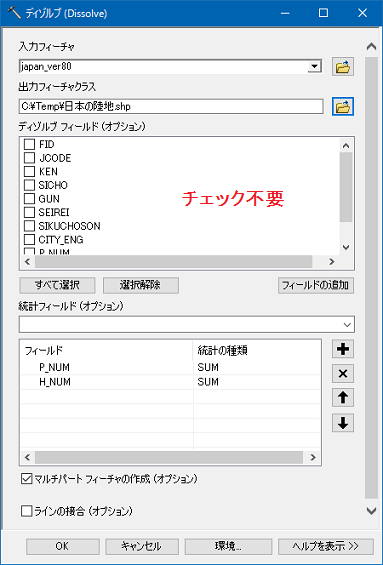Image resolution: width=383 pixels, height=565 pixels.
Task: Click すべて選択 button
Action: (57, 285)
